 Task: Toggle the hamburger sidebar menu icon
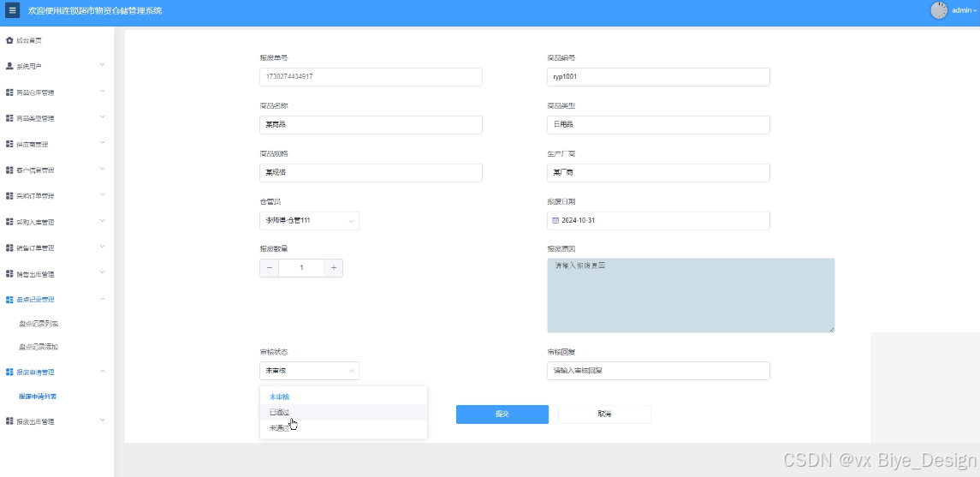click(x=12, y=10)
